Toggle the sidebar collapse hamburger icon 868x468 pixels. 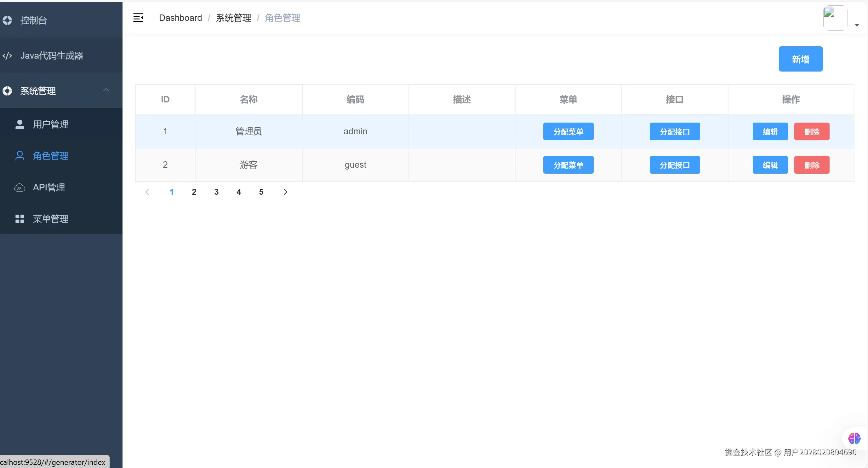[138, 18]
